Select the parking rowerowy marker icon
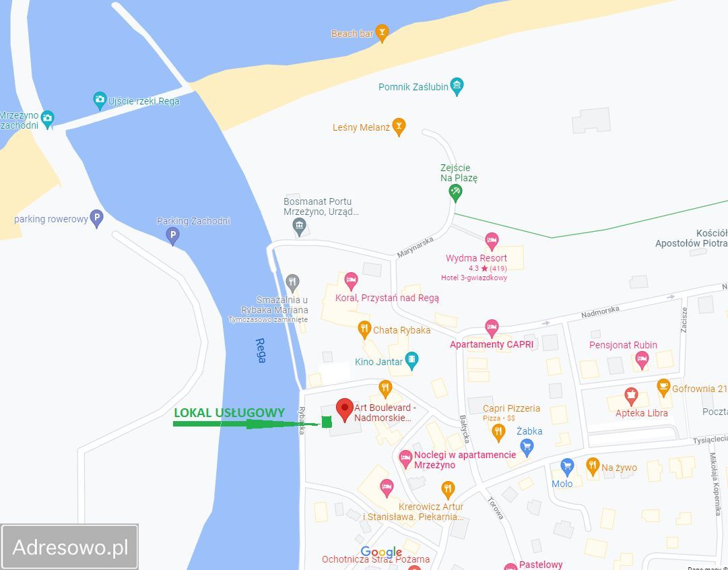The width and height of the screenshot is (728, 570). pos(96,219)
